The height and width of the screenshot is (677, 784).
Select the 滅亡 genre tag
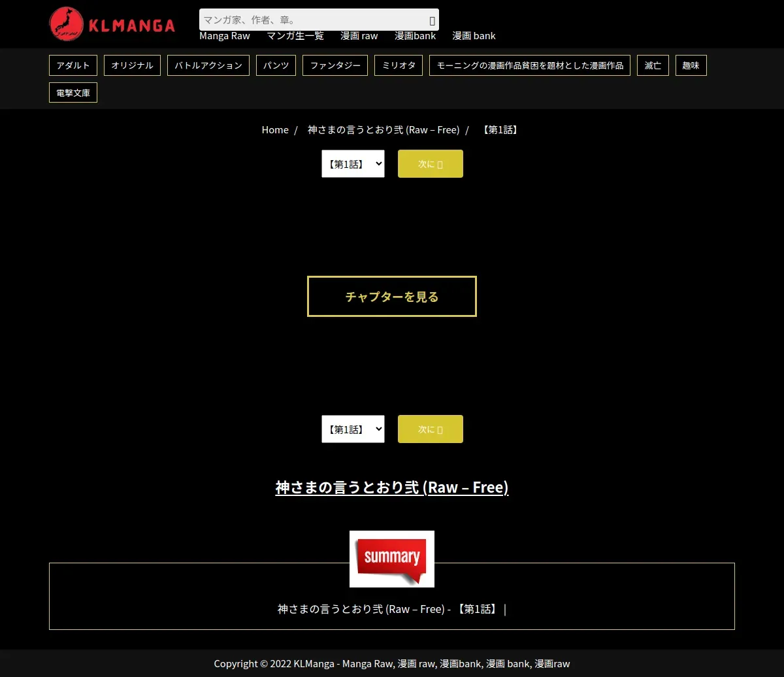[653, 65]
